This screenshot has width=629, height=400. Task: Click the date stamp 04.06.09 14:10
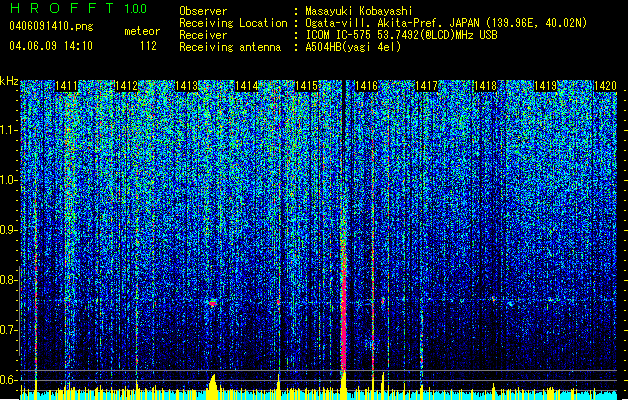(x=51, y=46)
